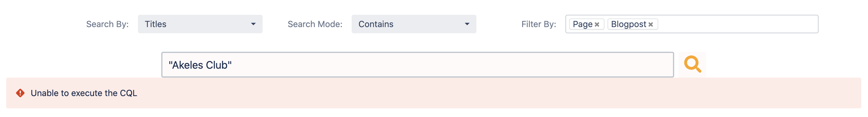Click the "Search Mode:" label
The width and height of the screenshot is (868, 117).
[315, 24]
